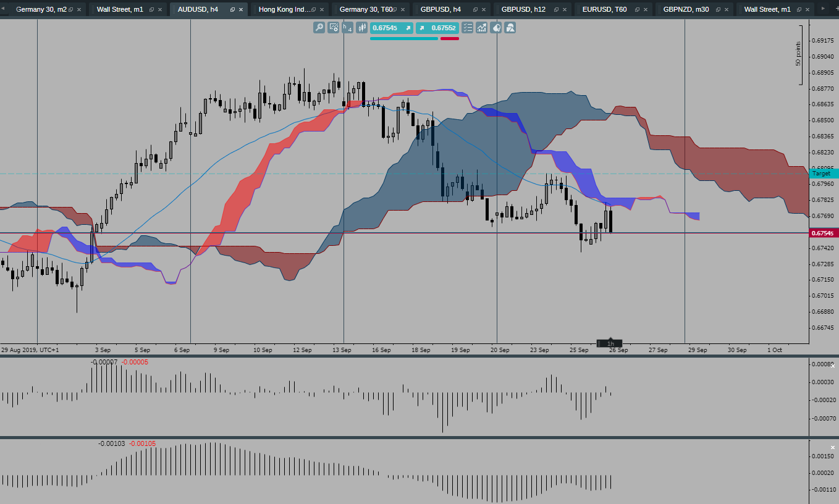Close the GBPNZD, m30 tab
Screen dimensions: 839x504
coord(727,10)
